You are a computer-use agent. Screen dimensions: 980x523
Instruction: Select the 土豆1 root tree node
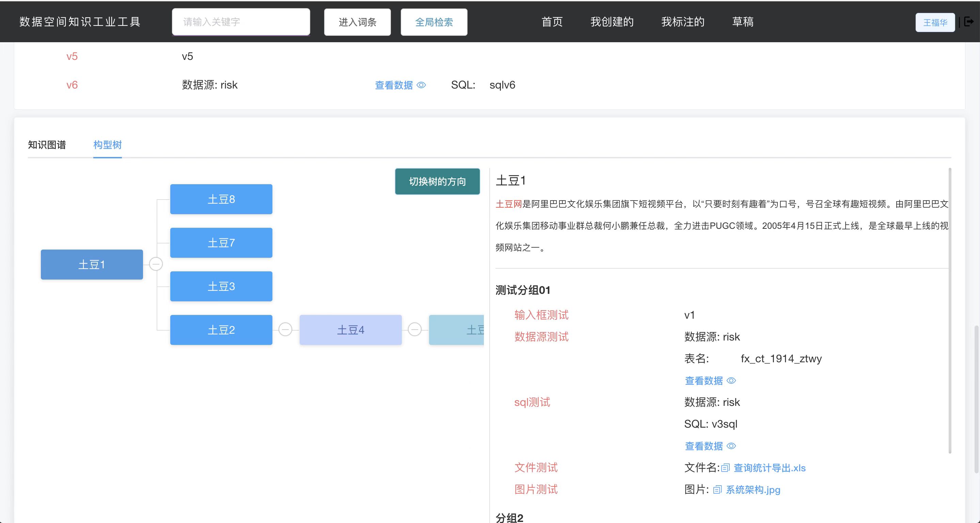click(92, 264)
